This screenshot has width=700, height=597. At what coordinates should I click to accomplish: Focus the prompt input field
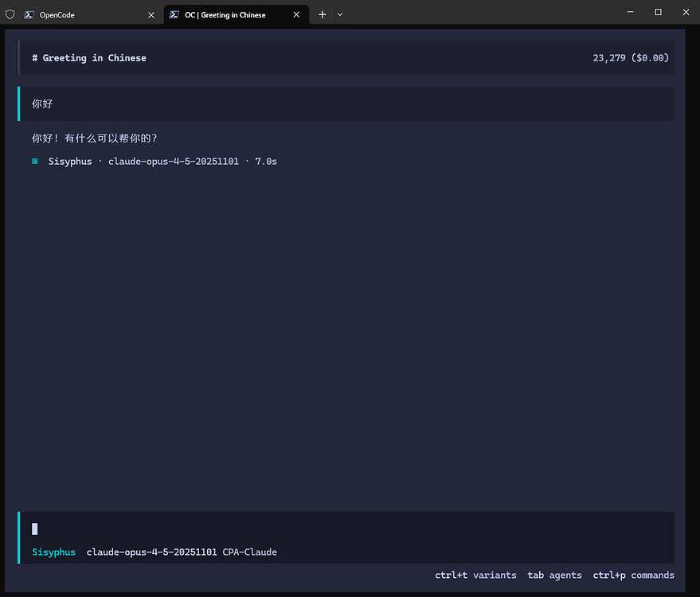click(x=347, y=529)
